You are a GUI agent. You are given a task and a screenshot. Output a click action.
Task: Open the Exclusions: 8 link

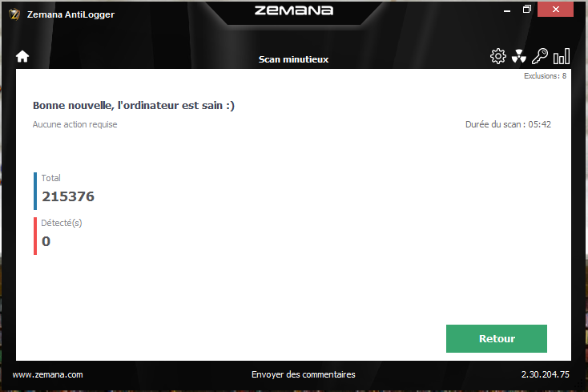point(545,76)
